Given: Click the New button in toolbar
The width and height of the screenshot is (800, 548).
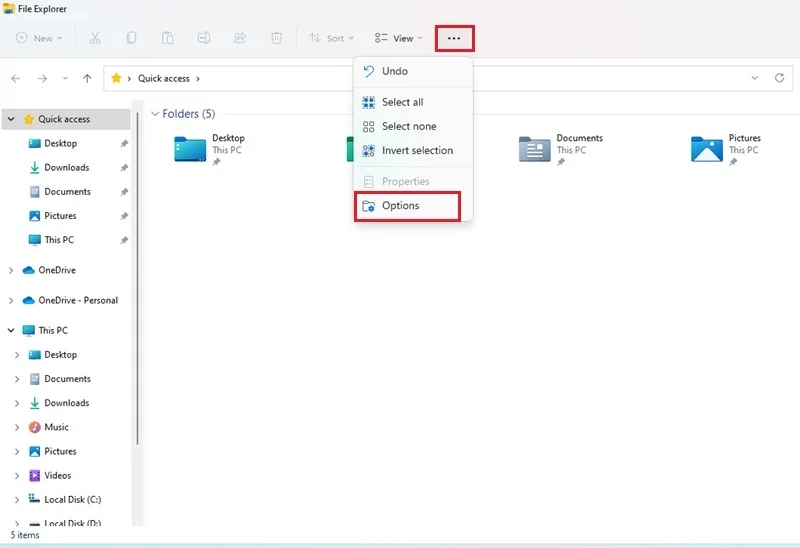Looking at the screenshot, I should [39, 38].
